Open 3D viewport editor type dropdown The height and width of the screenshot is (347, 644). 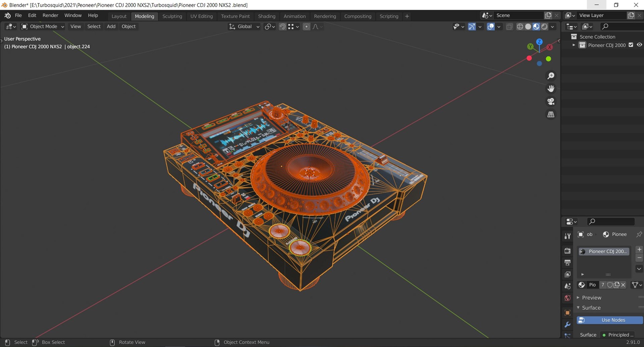11,26
